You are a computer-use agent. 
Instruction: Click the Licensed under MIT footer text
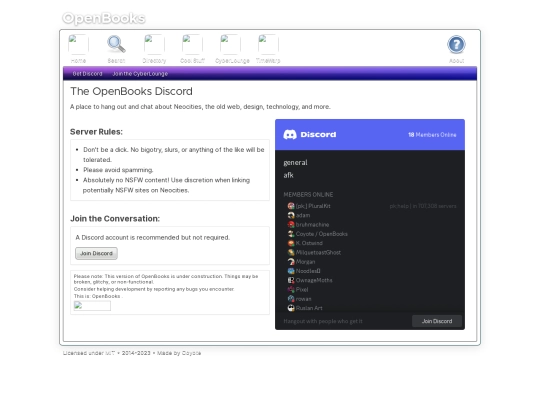tap(89, 353)
